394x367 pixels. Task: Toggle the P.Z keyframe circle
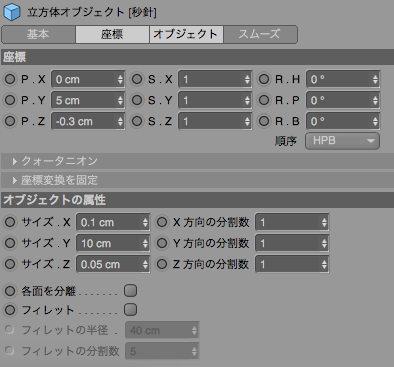pos(10,121)
